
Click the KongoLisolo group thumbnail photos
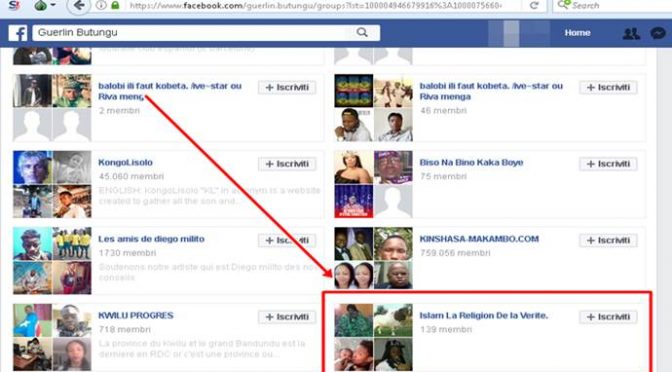coord(52,184)
